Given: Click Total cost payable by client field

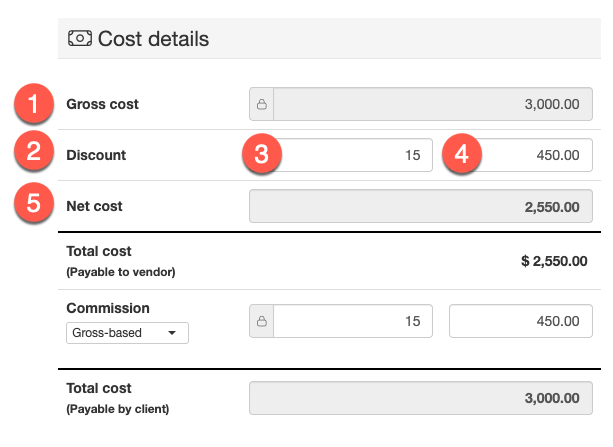Looking at the screenshot, I should point(420,397).
